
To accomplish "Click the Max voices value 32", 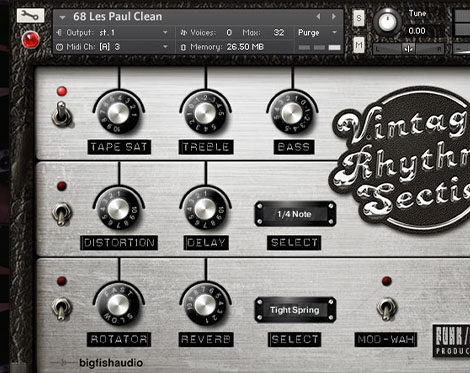I will [x=279, y=33].
